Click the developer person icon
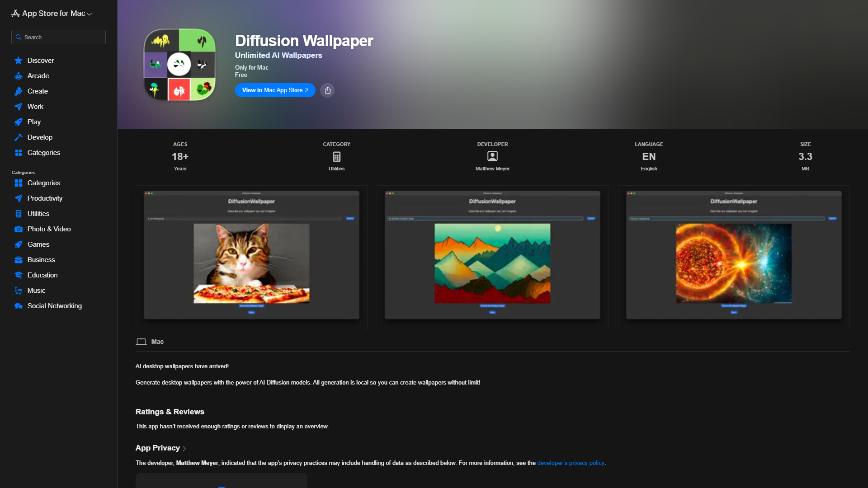Image resolution: width=868 pixels, height=488 pixels. coord(492,156)
